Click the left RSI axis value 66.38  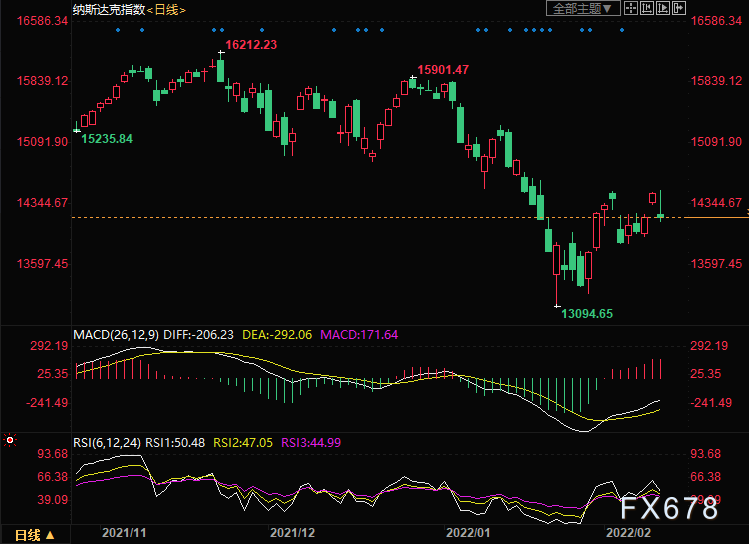(53, 477)
